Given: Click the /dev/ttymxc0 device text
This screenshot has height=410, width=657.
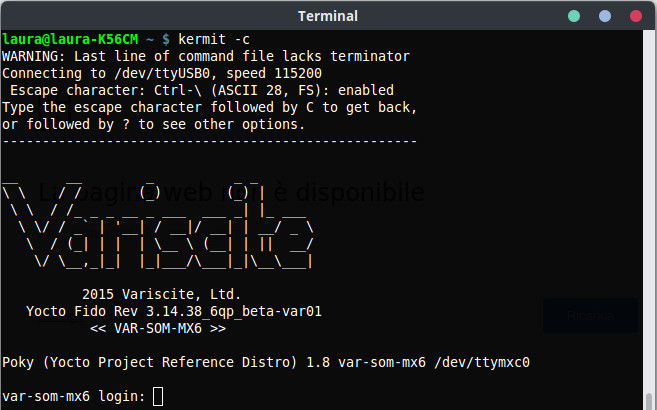Looking at the screenshot, I should (482, 362).
